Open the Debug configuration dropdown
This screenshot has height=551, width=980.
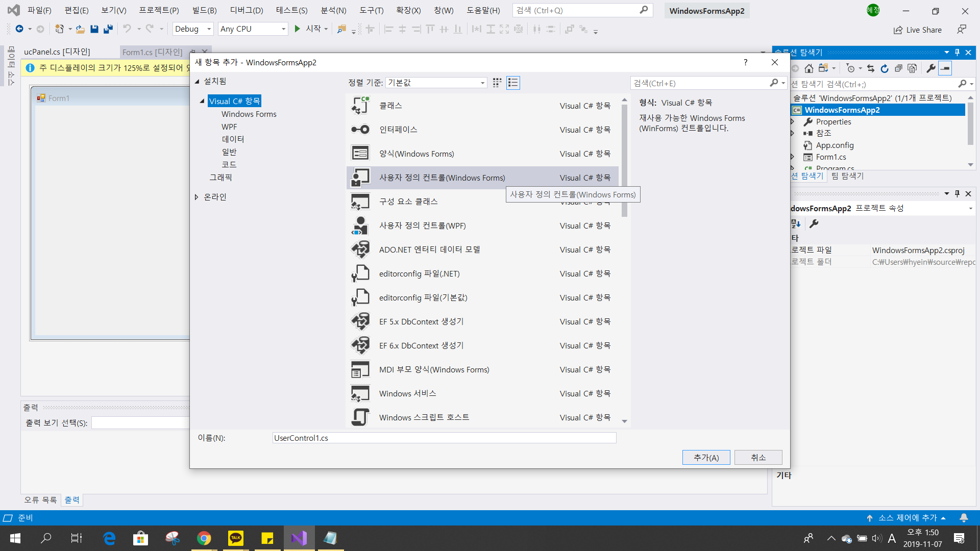[192, 29]
